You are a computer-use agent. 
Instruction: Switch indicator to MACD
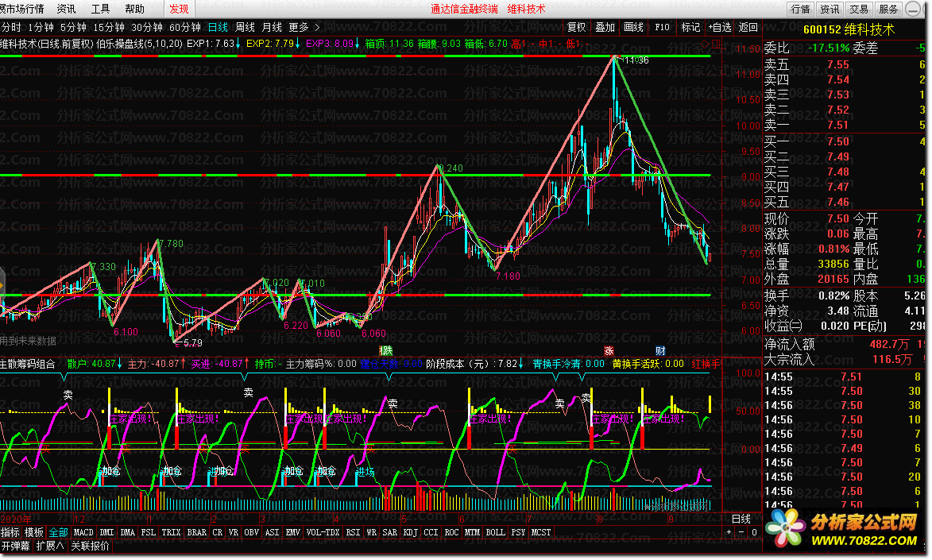[83, 532]
